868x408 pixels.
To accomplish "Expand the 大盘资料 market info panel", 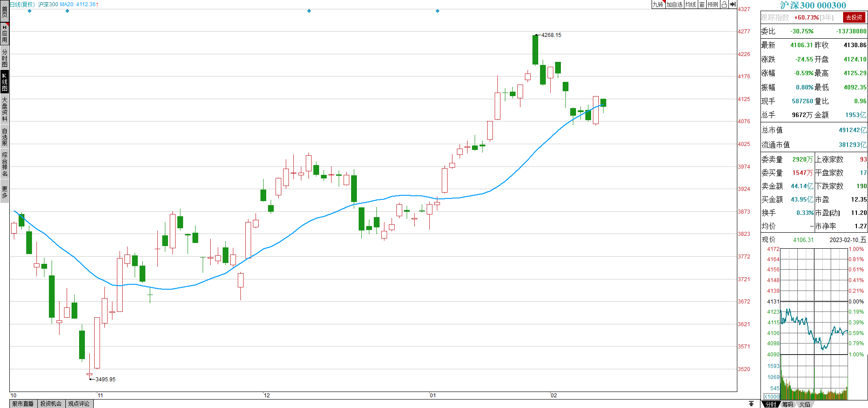I will (4, 109).
